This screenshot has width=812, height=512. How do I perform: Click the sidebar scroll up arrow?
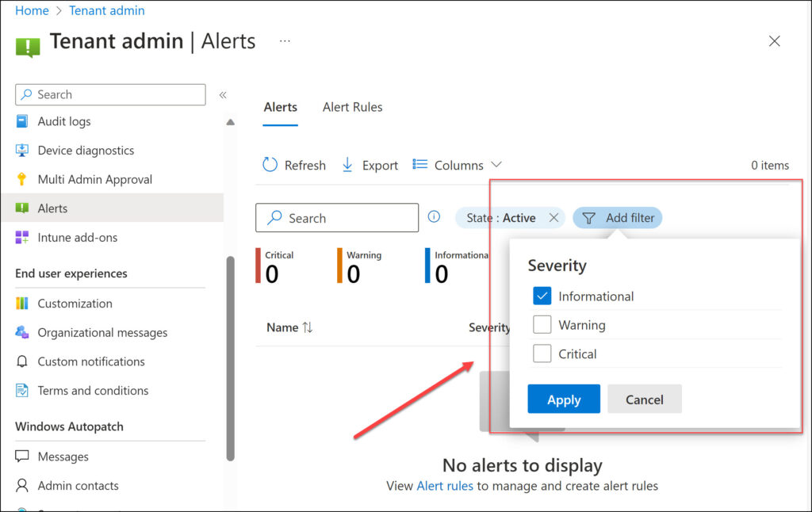pos(231,122)
